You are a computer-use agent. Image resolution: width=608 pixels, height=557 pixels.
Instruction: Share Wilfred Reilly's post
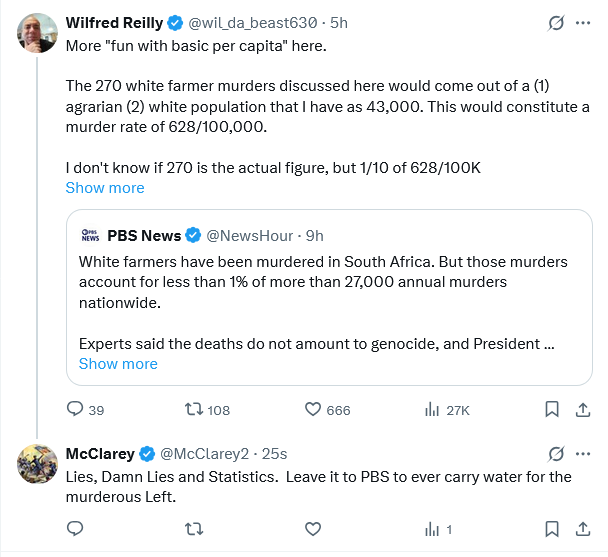click(582, 409)
